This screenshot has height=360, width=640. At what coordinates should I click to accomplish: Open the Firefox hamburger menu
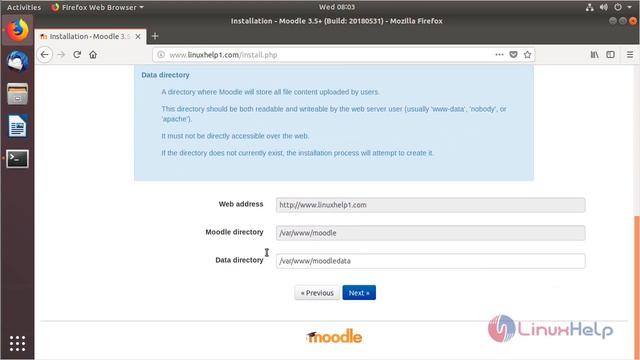pyautogui.click(x=630, y=55)
